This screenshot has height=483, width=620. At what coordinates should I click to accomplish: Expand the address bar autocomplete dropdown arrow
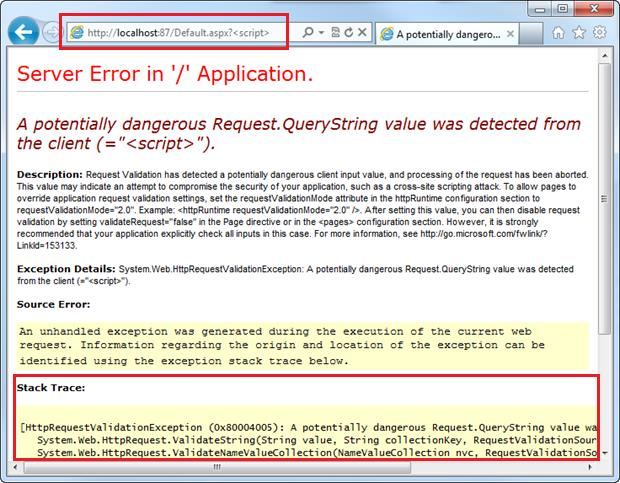coord(321,33)
